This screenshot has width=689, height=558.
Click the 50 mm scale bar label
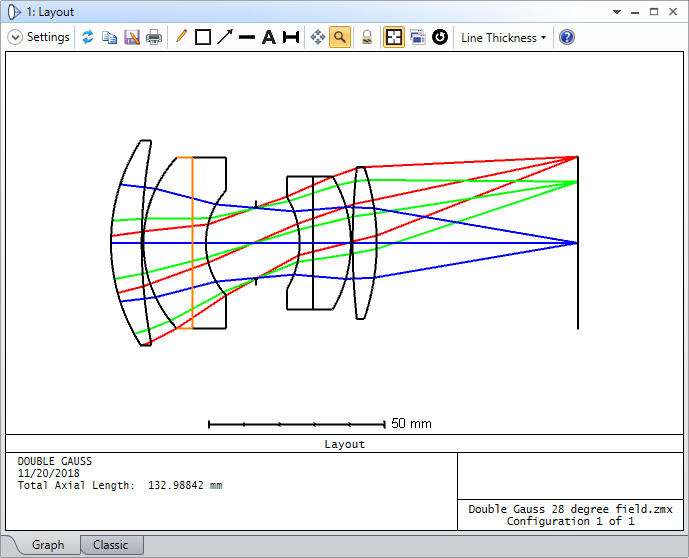[411, 424]
